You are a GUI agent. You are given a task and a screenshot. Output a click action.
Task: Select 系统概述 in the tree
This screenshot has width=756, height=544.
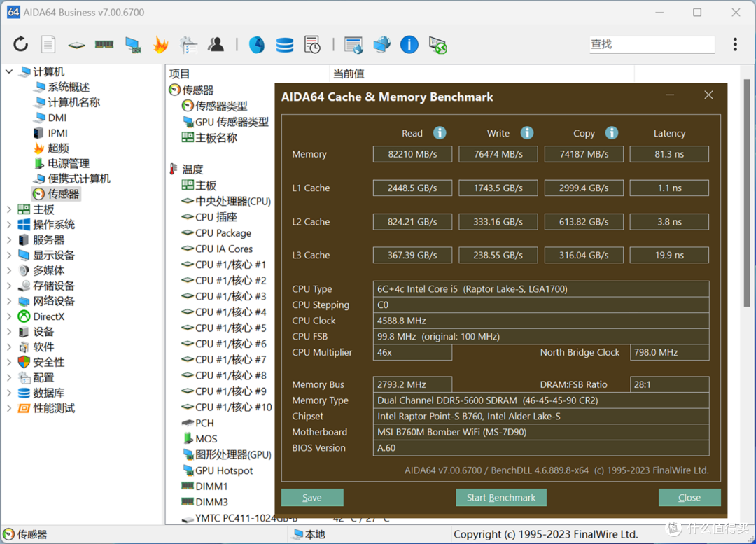coord(69,87)
